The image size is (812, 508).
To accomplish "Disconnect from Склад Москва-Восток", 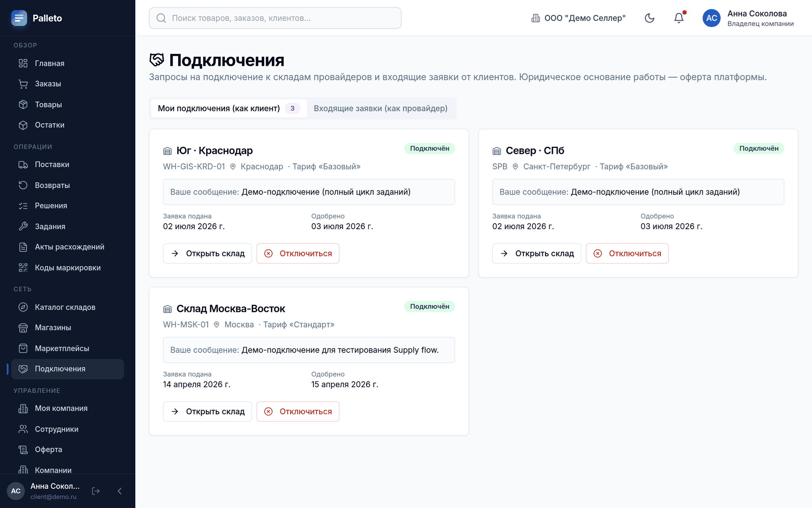I will (298, 411).
